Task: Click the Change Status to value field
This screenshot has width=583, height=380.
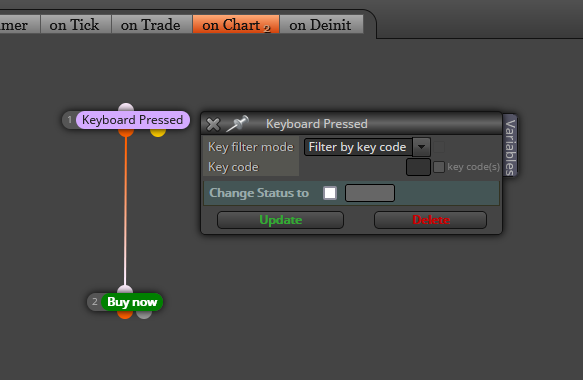Action: point(370,193)
